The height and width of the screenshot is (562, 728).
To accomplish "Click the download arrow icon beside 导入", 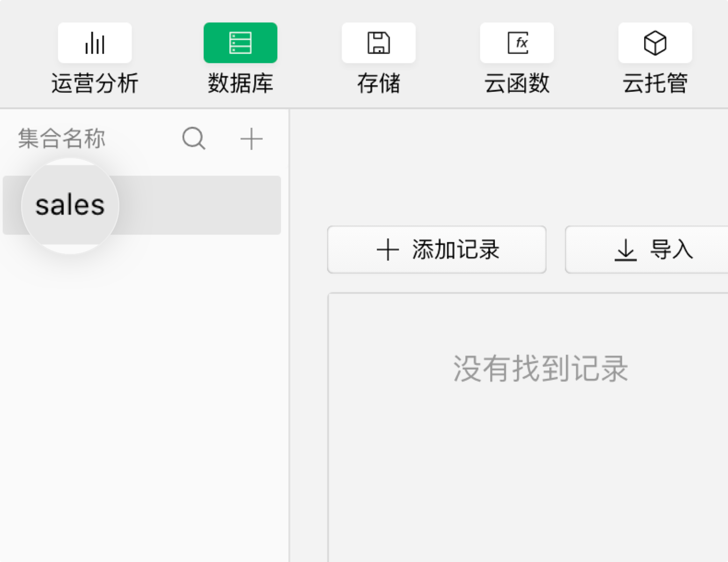I will [x=625, y=250].
